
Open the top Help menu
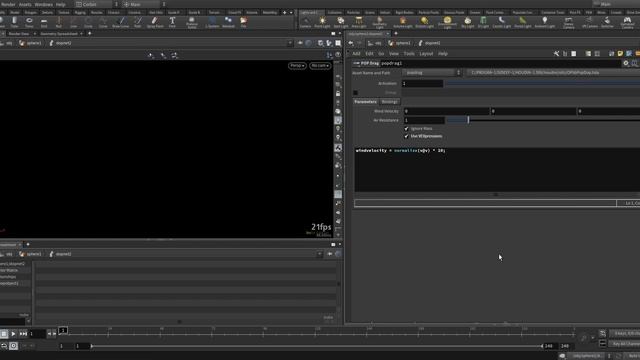pos(60,4)
